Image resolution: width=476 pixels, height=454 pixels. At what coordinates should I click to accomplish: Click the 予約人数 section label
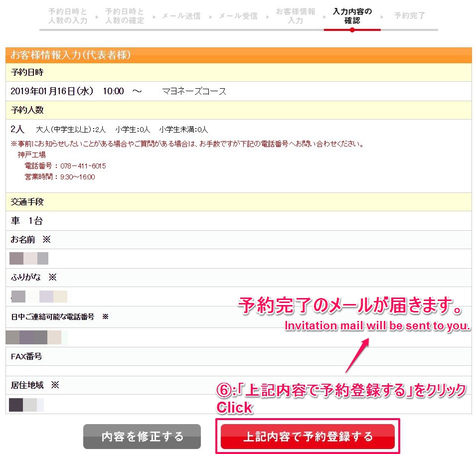coord(27,110)
